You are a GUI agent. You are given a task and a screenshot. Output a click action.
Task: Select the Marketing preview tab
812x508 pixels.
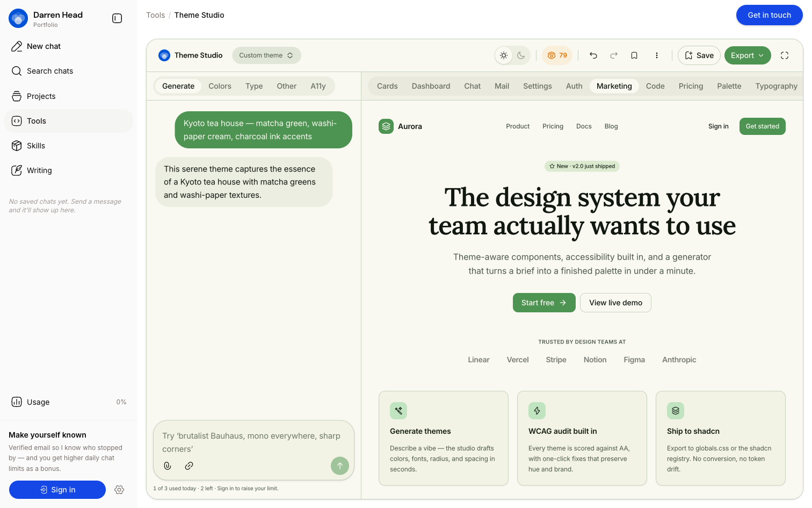click(x=614, y=86)
